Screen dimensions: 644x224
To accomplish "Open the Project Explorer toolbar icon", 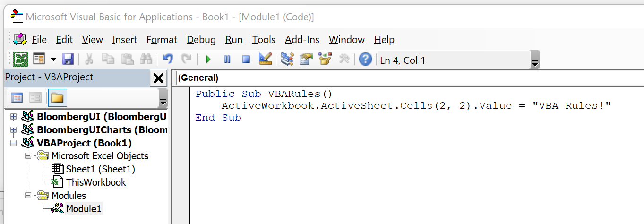I will [x=287, y=59].
